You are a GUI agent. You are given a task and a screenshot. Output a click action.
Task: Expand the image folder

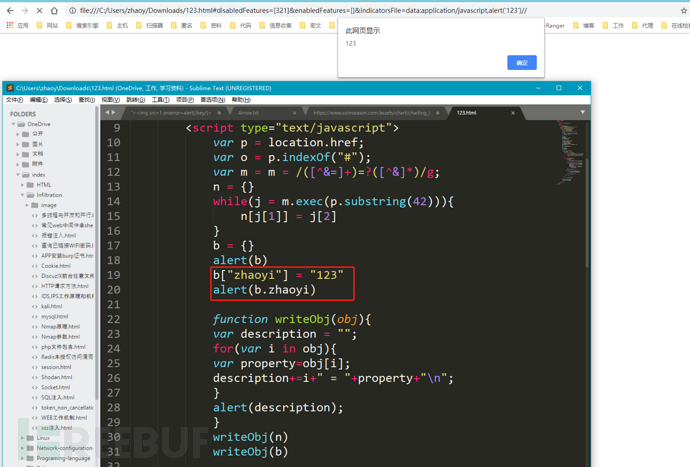(27, 205)
